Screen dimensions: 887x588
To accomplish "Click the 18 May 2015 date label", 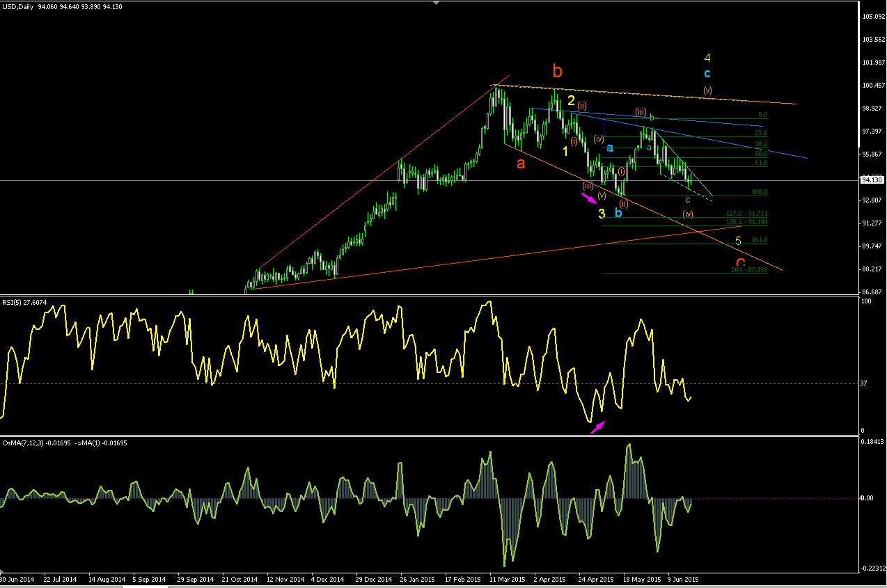I will coord(642,579).
